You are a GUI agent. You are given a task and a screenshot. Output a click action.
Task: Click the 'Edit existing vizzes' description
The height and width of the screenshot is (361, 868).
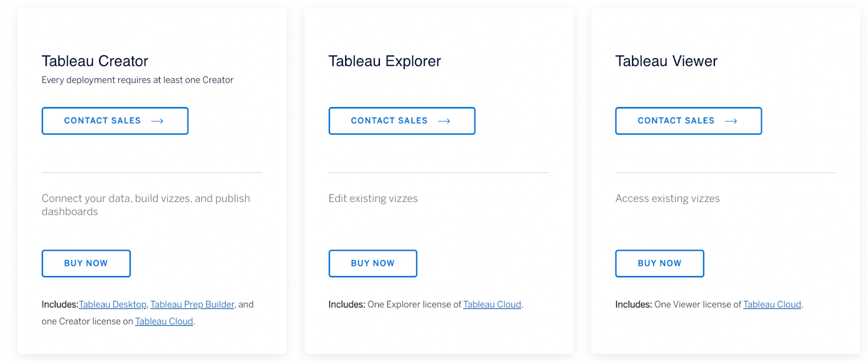click(373, 199)
